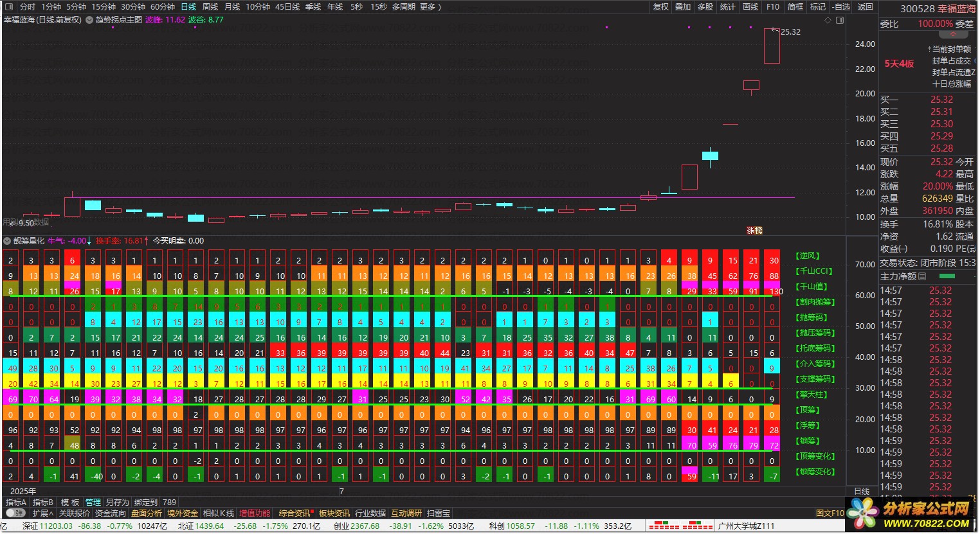Viewport: 980px width, 534px height.
Task: Open the 模板 template tab
Action: [70, 503]
